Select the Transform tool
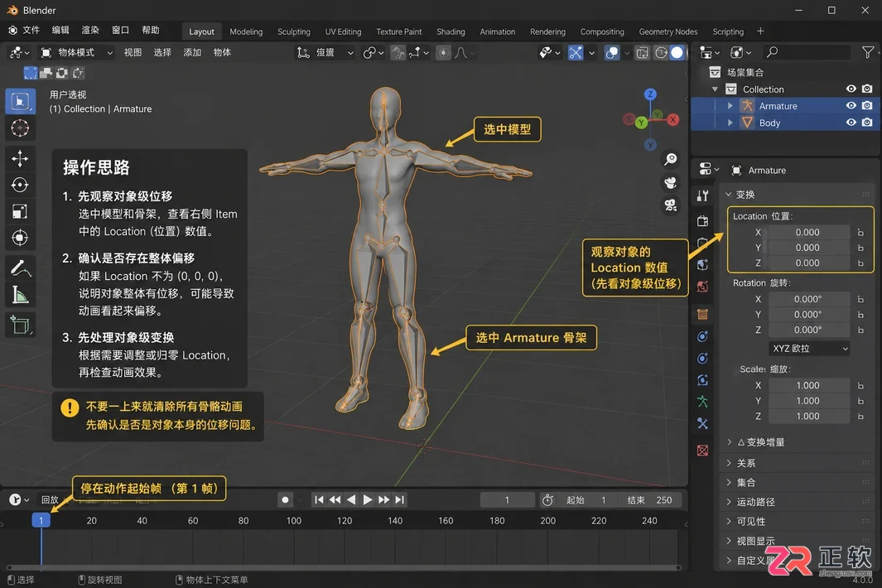The image size is (882, 588). coord(20,238)
